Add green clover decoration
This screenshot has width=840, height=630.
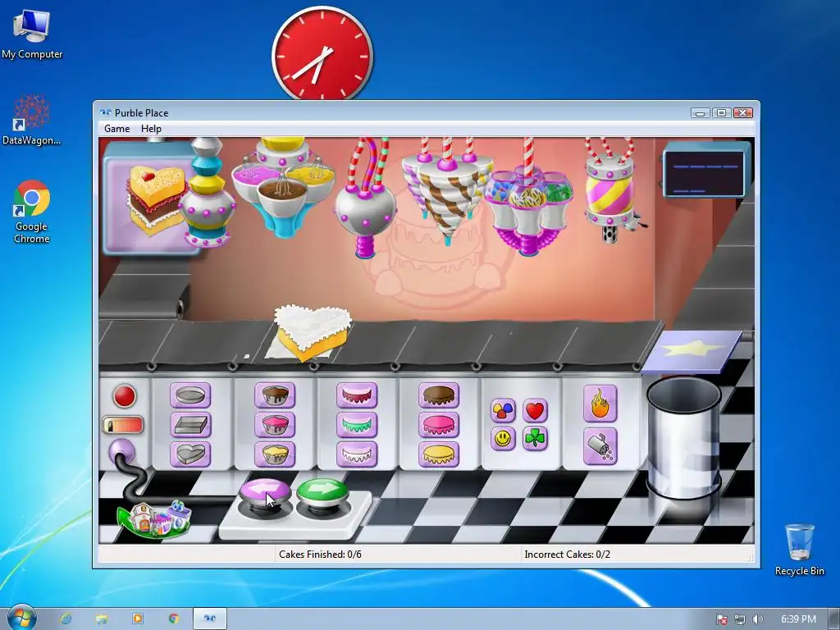coord(535,440)
